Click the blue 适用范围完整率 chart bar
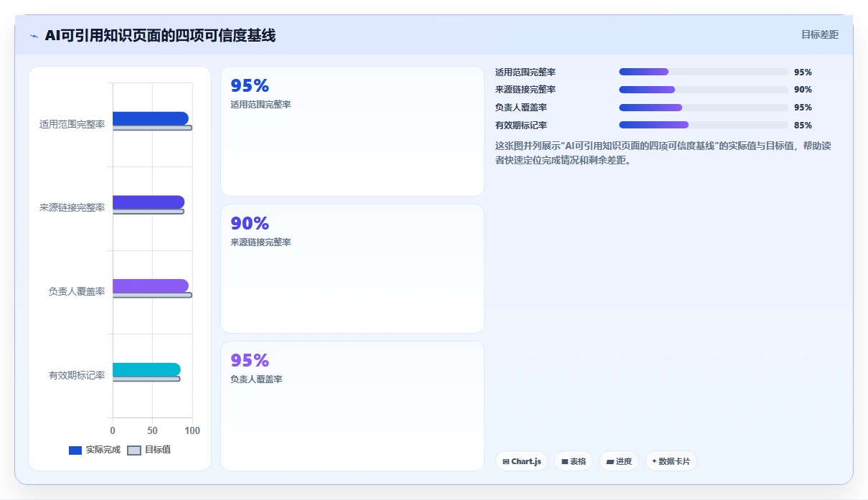This screenshot has height=500, width=868. tap(151, 118)
